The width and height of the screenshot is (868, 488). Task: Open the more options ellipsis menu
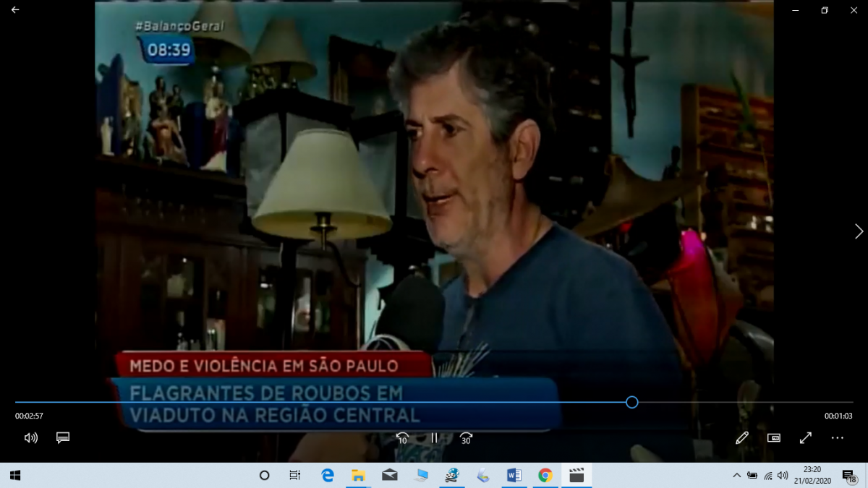(x=838, y=437)
